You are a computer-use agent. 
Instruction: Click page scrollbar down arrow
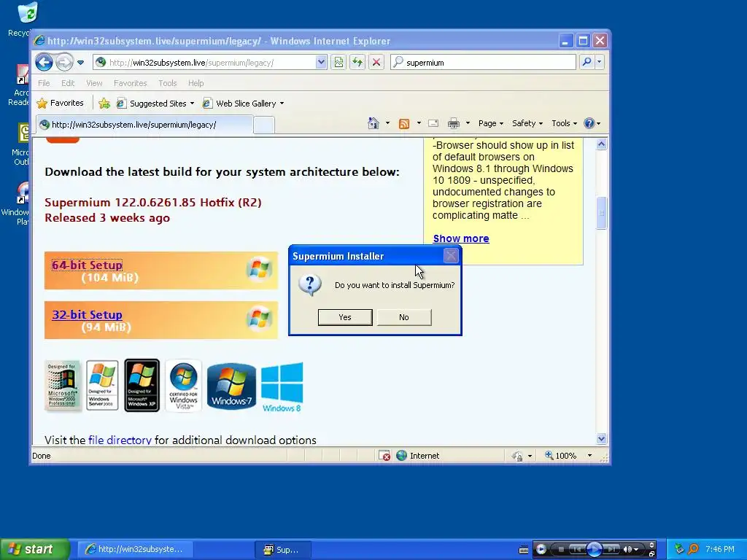click(x=601, y=439)
